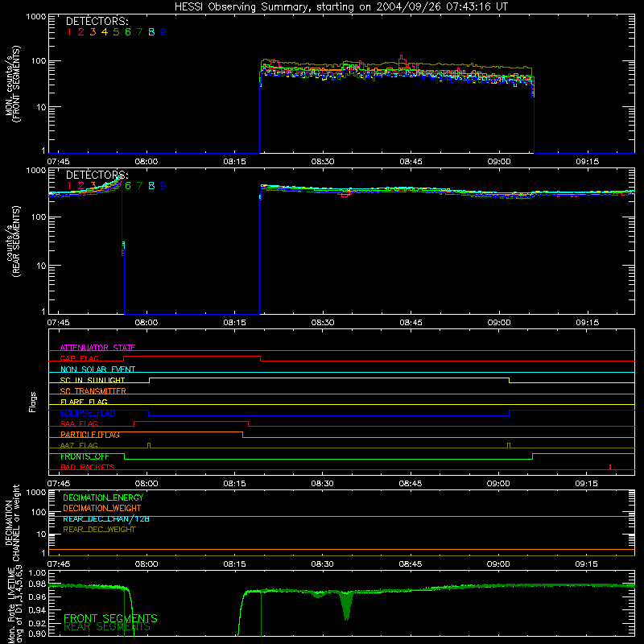Click the SC_IN_SUNLIGHT flag label
This screenshot has width=644, height=644.
click(93, 380)
